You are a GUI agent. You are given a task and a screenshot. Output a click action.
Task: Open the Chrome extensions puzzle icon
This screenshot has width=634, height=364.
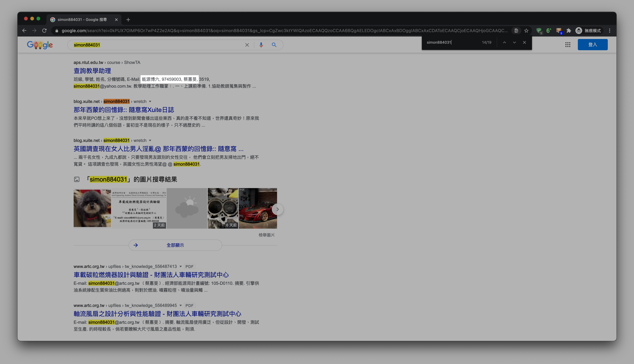point(569,31)
